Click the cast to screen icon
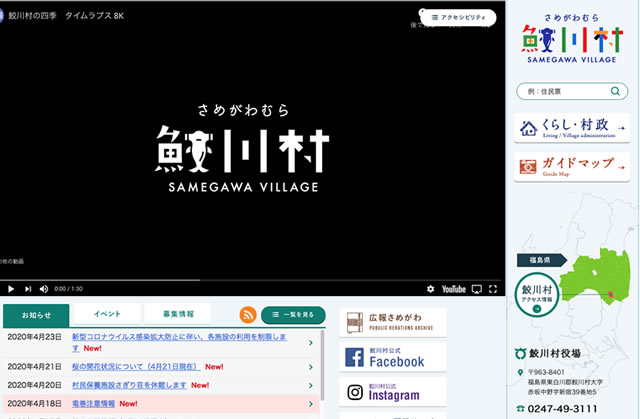Screen dimensions: 640x419 point(477,289)
